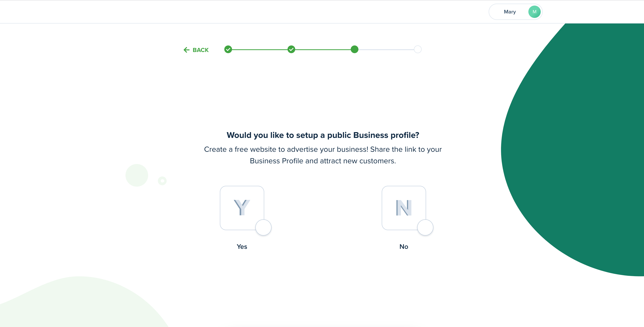The height and width of the screenshot is (327, 644).
Task: Go back using the BACK link
Action: [x=196, y=50]
